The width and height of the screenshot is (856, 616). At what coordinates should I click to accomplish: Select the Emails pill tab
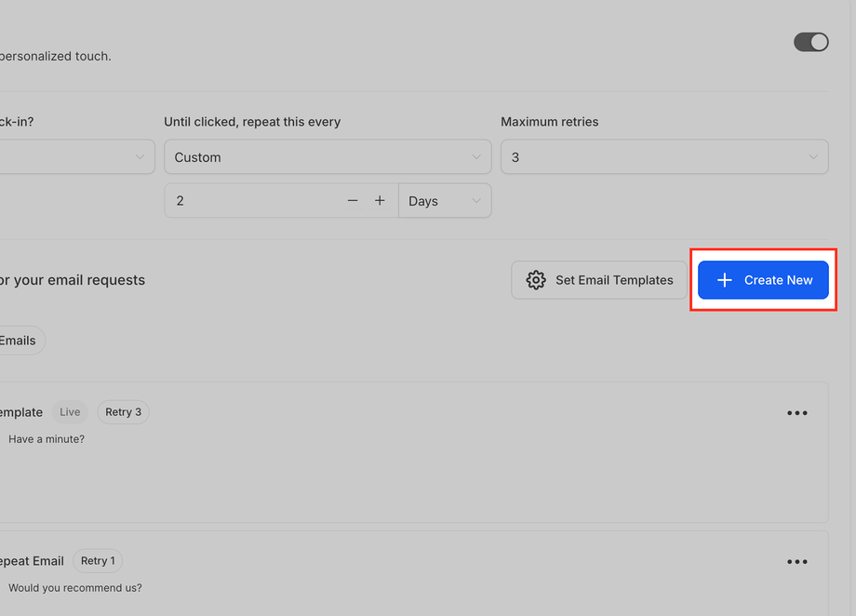click(x=19, y=341)
